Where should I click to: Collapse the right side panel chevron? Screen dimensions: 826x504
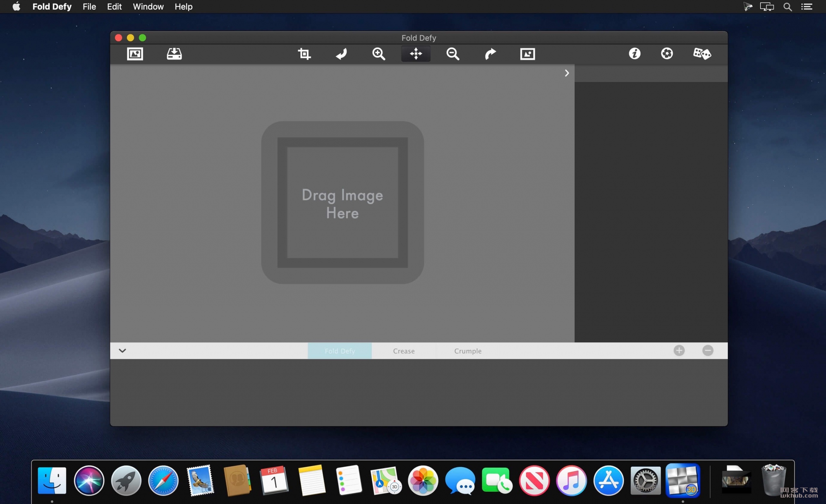coord(567,73)
